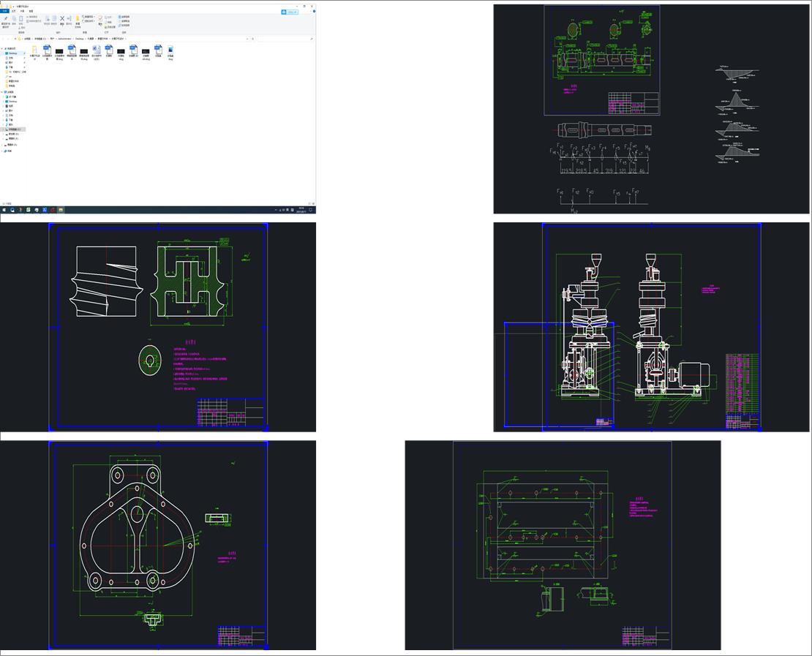Collapse the Quick access tree node

[x=3, y=49]
